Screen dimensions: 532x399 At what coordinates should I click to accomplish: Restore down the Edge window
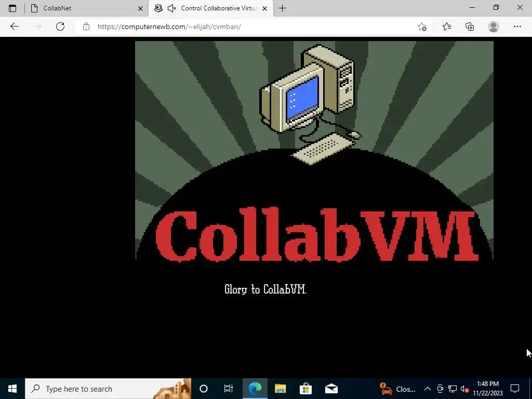tap(496, 7)
